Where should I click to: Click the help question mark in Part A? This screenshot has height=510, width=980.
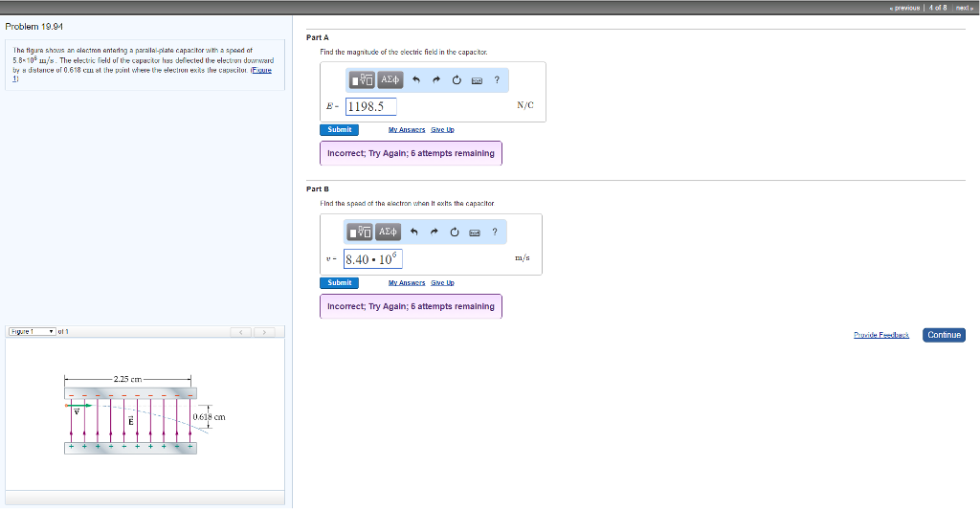tap(497, 80)
